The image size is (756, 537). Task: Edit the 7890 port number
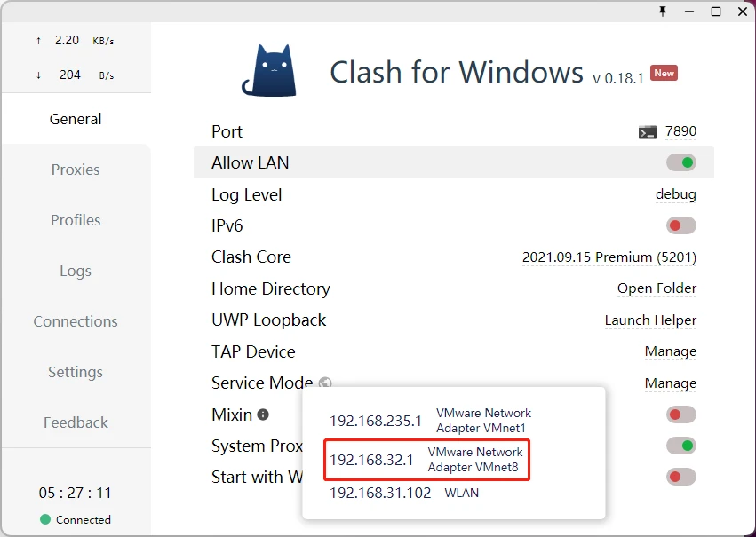click(x=680, y=131)
